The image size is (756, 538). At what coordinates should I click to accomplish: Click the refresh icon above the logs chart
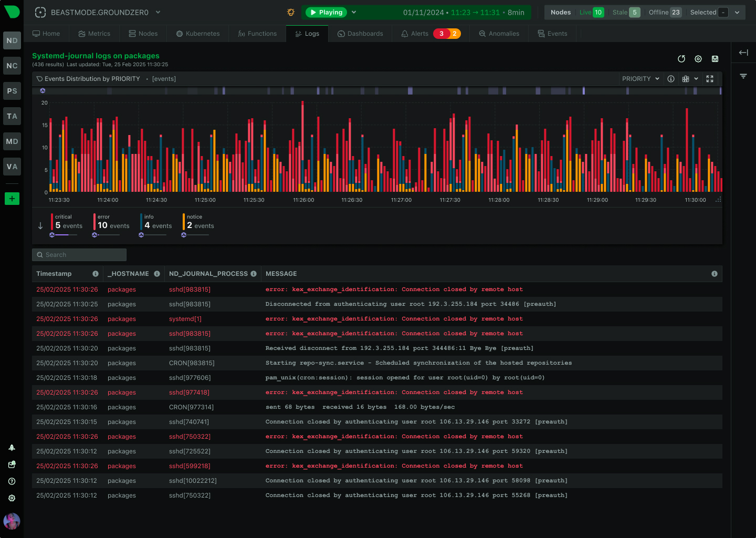[x=681, y=59]
